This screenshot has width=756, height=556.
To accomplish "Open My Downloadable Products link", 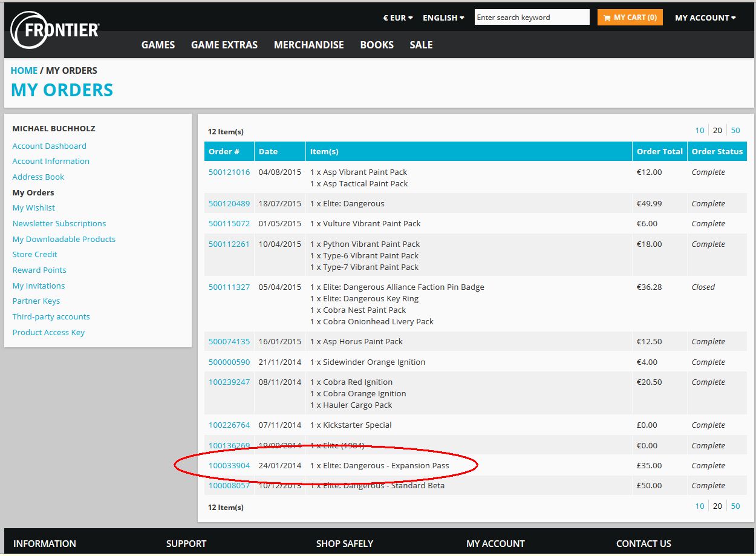I will [x=64, y=239].
